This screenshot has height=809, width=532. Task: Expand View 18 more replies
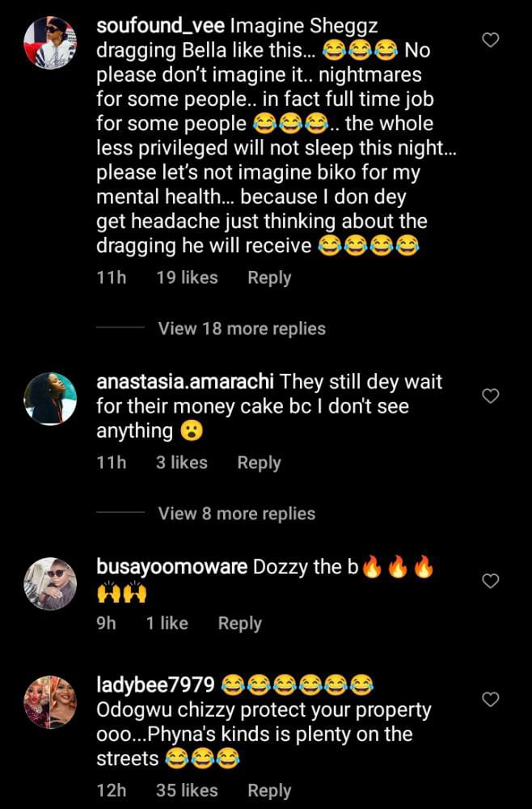point(242,328)
